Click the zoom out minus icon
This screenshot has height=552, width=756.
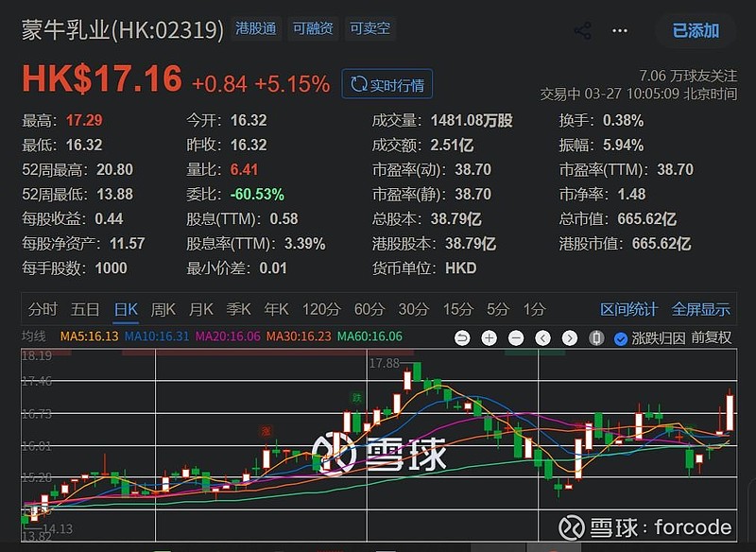(x=516, y=338)
